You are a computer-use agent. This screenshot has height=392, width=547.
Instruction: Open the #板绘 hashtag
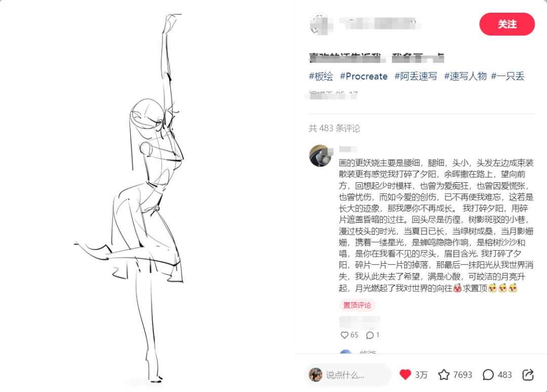tap(321, 76)
